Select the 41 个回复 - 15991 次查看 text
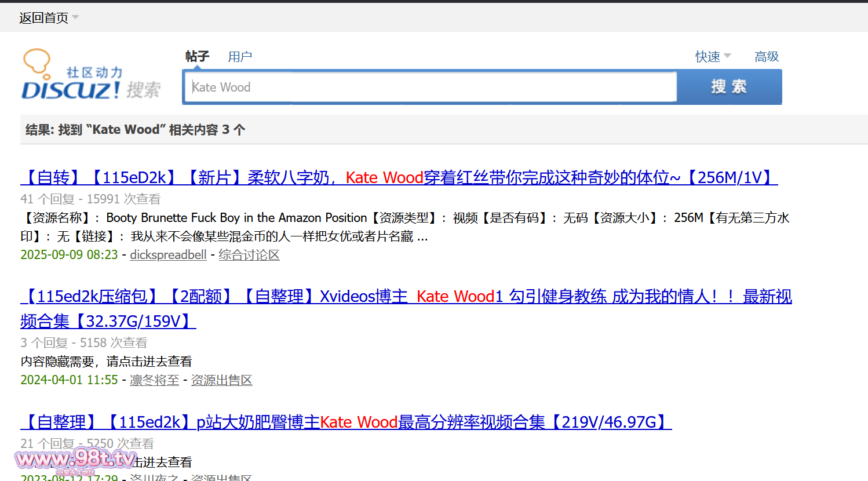 [90, 199]
